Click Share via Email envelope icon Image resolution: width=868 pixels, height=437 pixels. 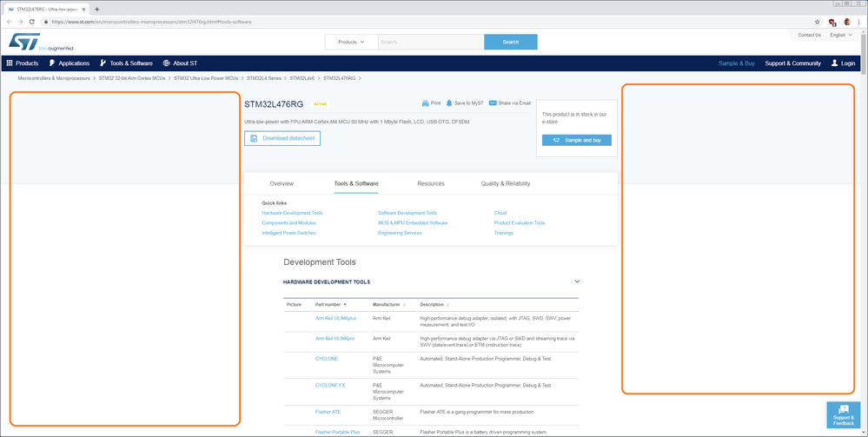click(493, 103)
